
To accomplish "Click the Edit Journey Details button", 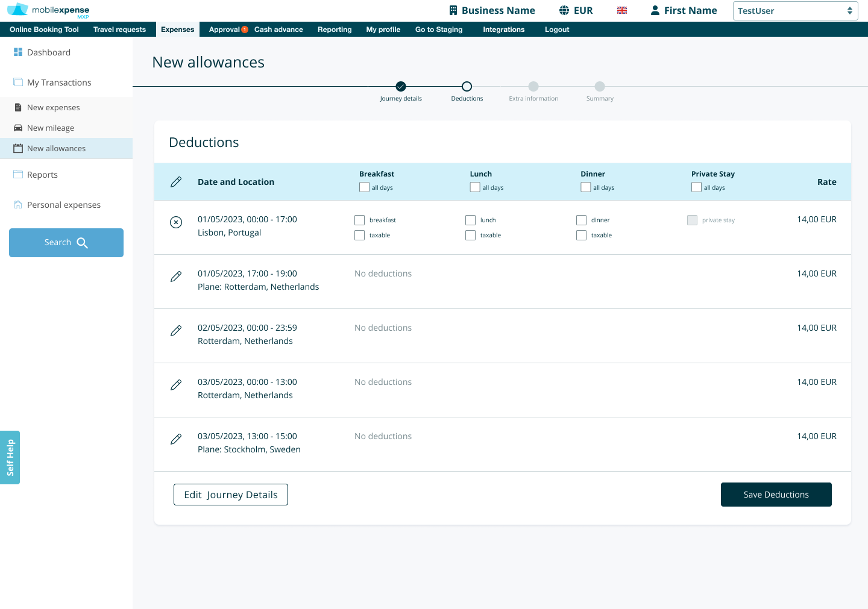I will pos(231,495).
